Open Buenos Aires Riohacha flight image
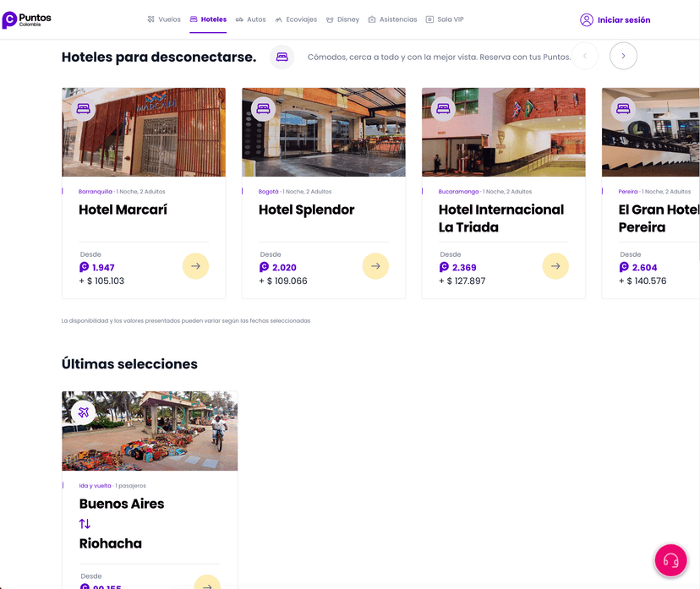Screen dimensions: 700x589 pos(150,431)
